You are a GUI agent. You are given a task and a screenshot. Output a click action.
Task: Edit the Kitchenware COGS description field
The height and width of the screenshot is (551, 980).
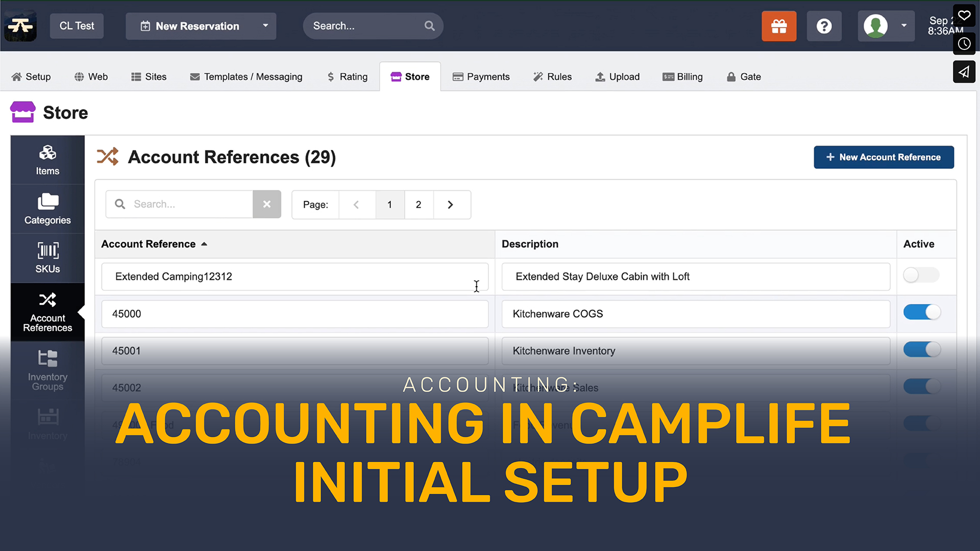tap(696, 314)
